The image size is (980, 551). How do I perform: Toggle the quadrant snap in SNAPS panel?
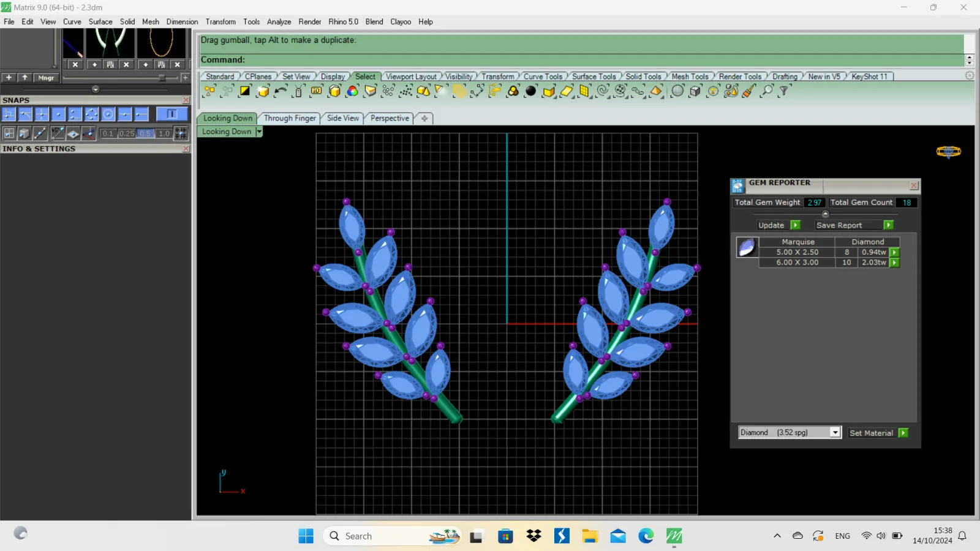91,114
